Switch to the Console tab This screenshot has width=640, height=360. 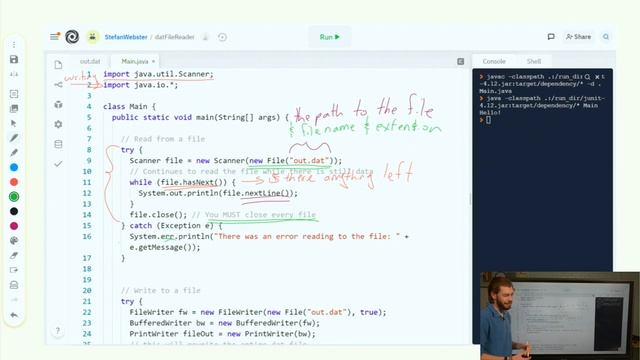click(494, 61)
